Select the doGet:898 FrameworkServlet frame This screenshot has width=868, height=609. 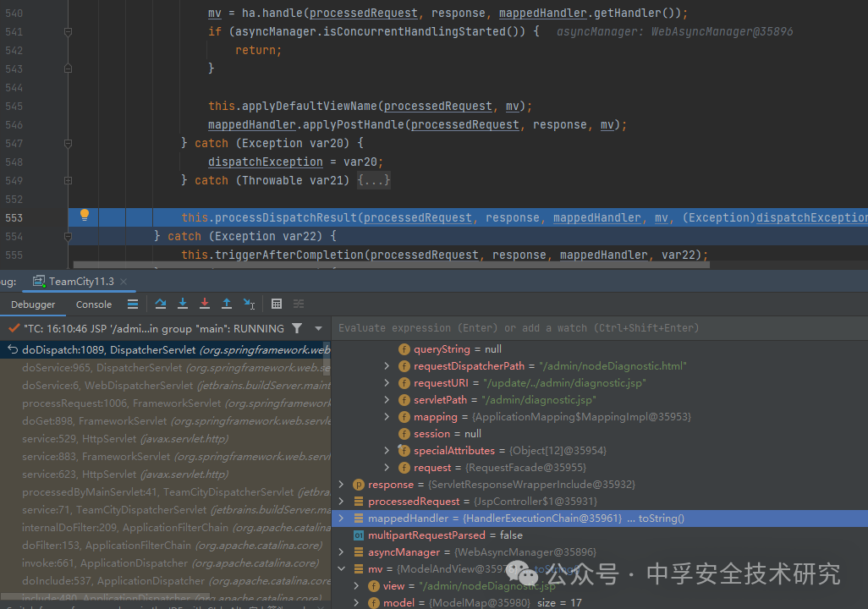point(166,421)
